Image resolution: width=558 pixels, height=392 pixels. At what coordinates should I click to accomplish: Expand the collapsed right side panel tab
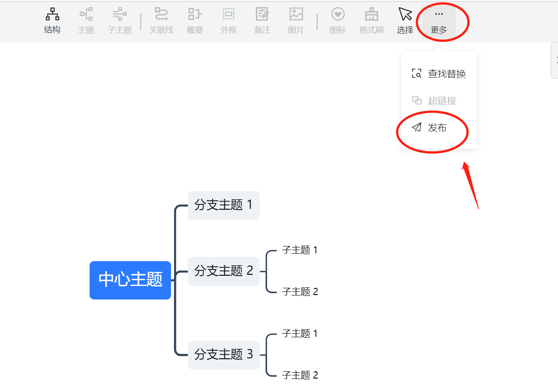pos(554,60)
